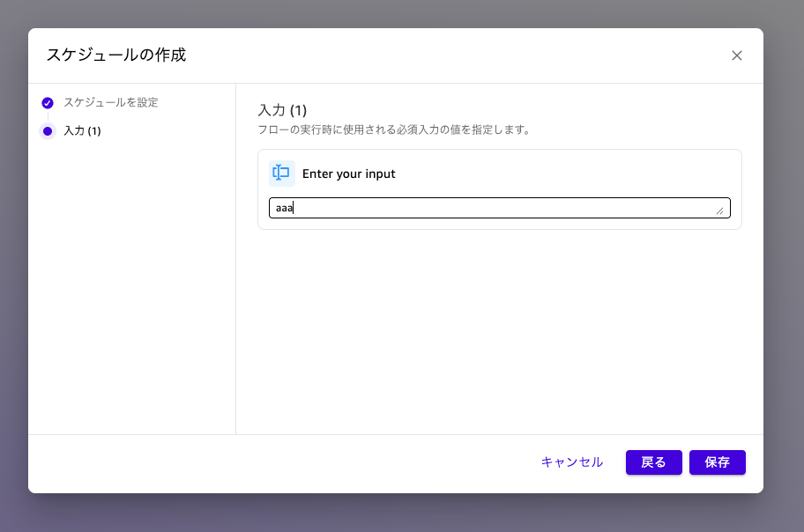Click キャンセル to cancel schedule creation

(571, 462)
